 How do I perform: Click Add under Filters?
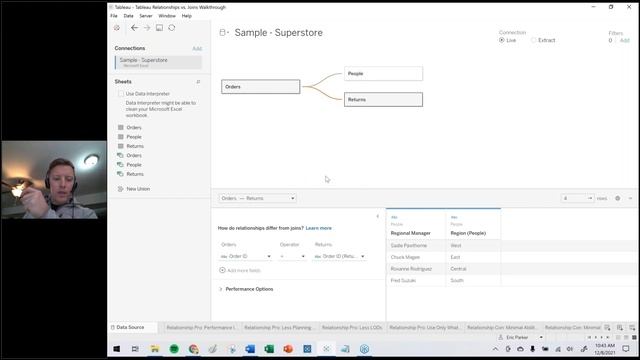(x=625, y=40)
